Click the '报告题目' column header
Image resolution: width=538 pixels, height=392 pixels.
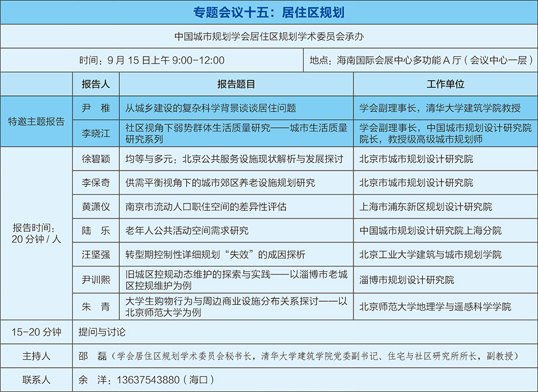(x=236, y=84)
